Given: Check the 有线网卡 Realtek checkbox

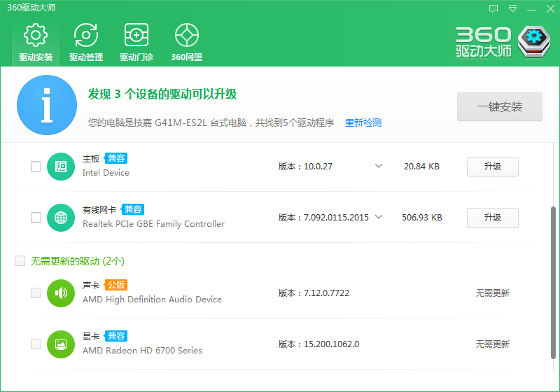Looking at the screenshot, I should coord(36,218).
